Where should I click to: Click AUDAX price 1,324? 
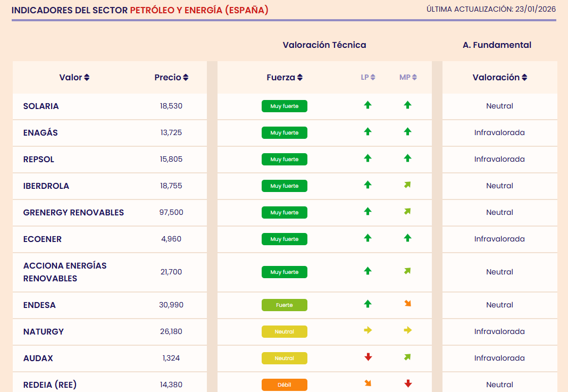point(171,358)
